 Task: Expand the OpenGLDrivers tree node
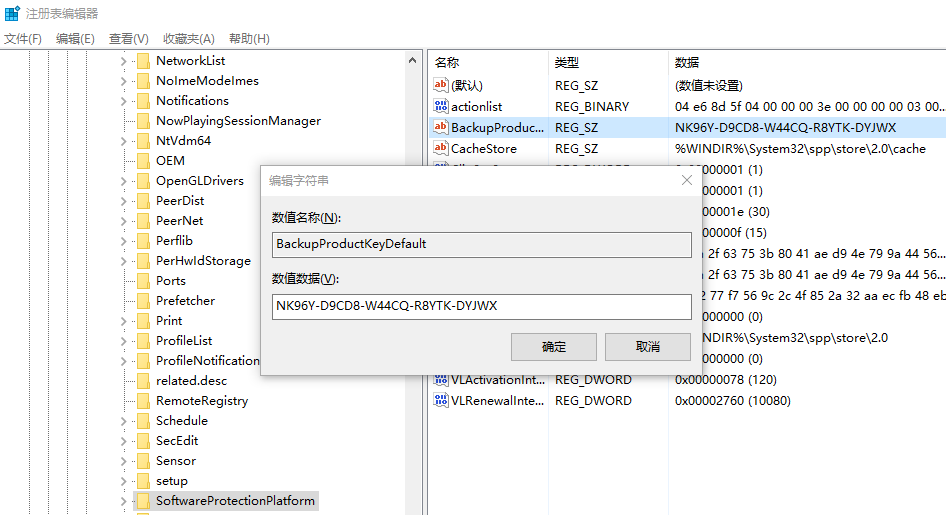[x=123, y=181]
